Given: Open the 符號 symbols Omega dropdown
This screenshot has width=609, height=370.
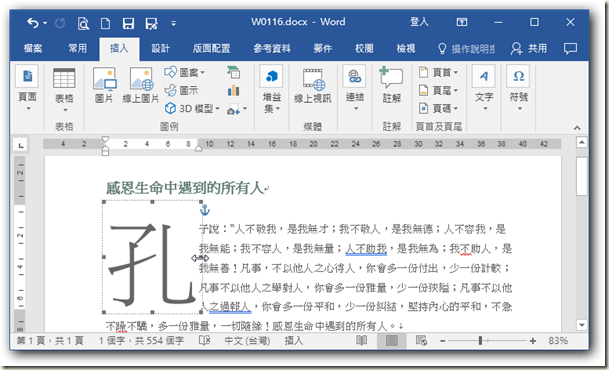Looking at the screenshot, I should coord(519,89).
